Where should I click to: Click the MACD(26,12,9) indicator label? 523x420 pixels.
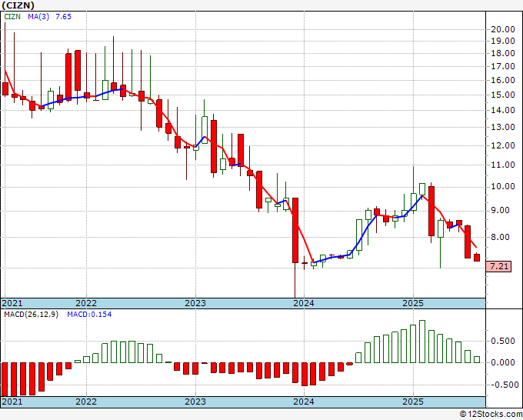pos(31,315)
